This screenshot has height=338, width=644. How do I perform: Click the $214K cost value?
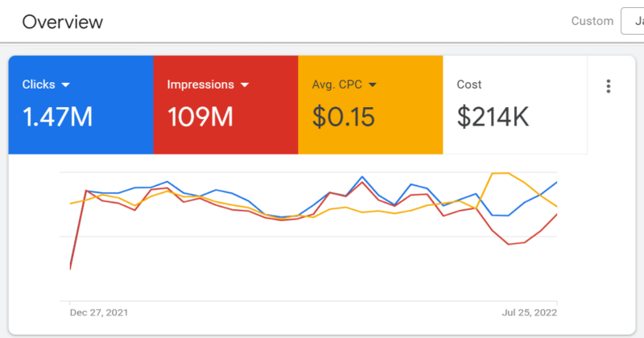point(493,117)
